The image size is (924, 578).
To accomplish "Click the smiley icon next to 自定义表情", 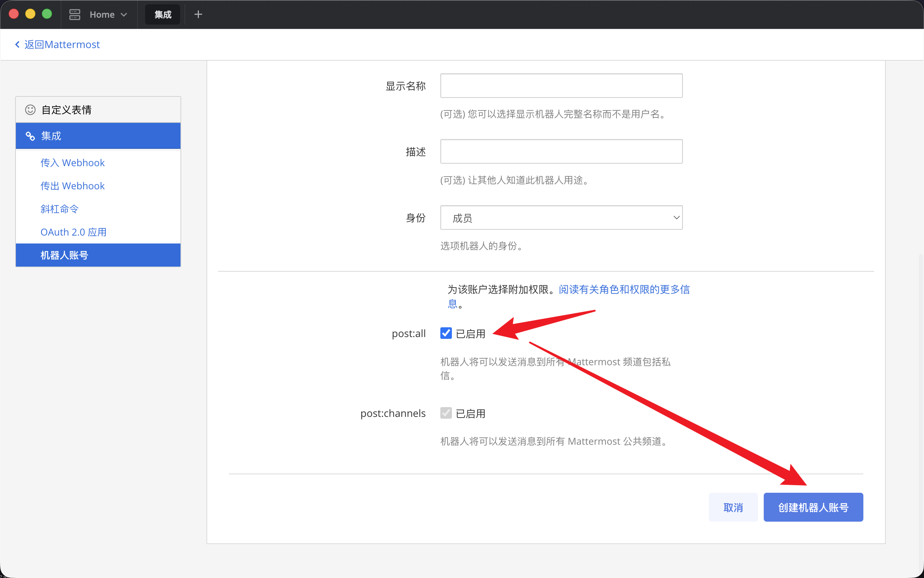I will click(31, 110).
